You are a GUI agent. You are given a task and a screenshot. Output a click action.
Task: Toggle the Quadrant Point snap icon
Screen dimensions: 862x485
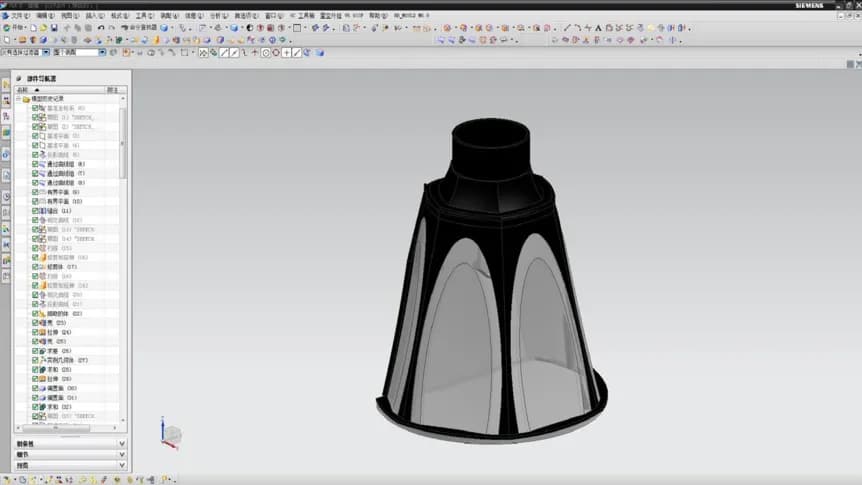276,53
